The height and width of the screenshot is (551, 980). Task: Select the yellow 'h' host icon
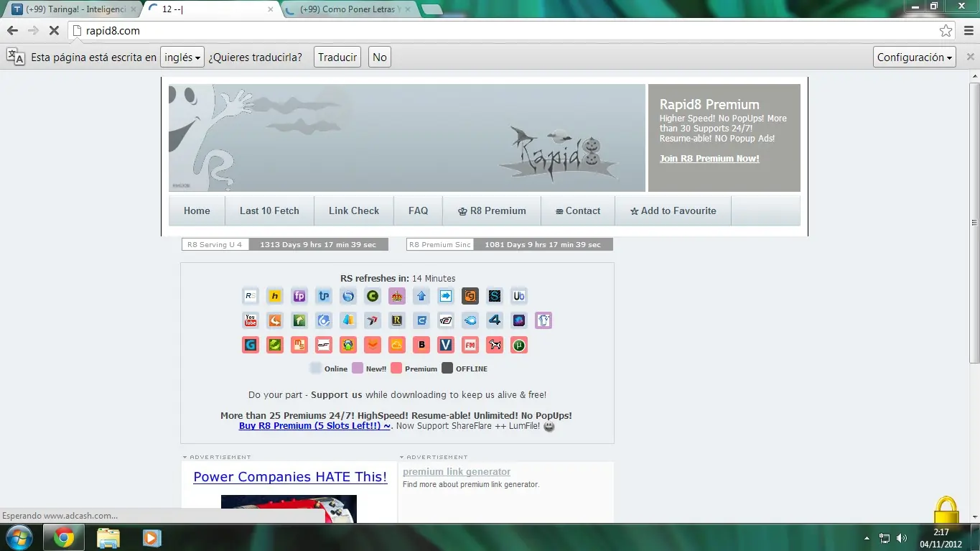click(x=275, y=296)
